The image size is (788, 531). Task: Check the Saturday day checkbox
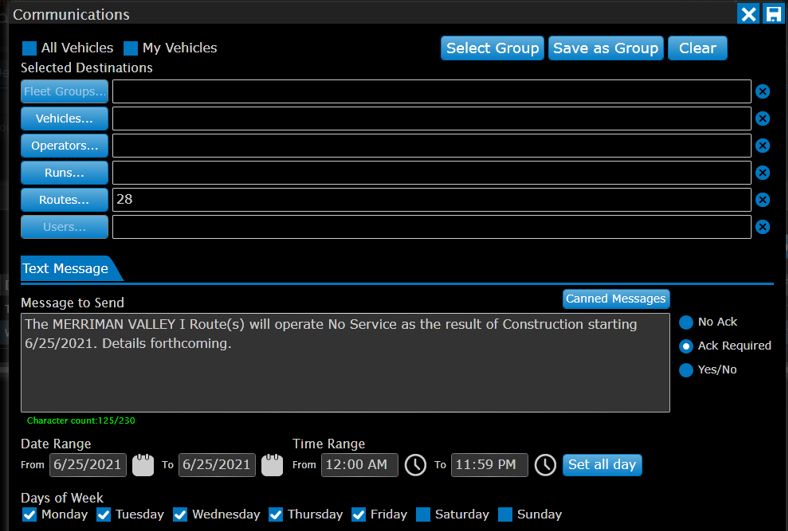423,515
